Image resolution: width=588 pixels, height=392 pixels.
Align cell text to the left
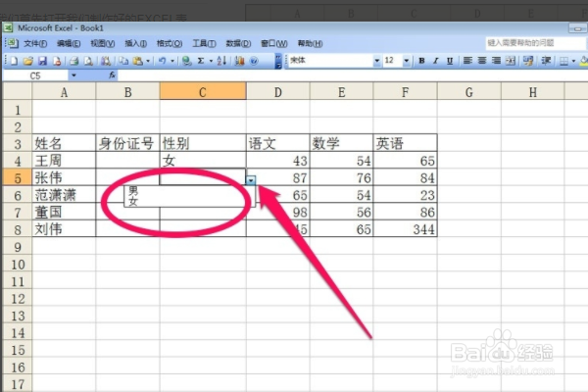(x=467, y=61)
